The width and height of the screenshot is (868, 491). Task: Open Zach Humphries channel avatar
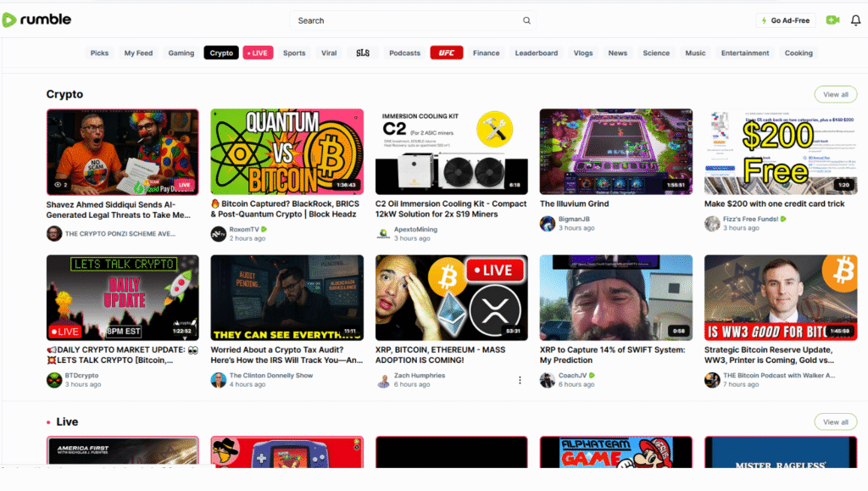click(x=383, y=380)
